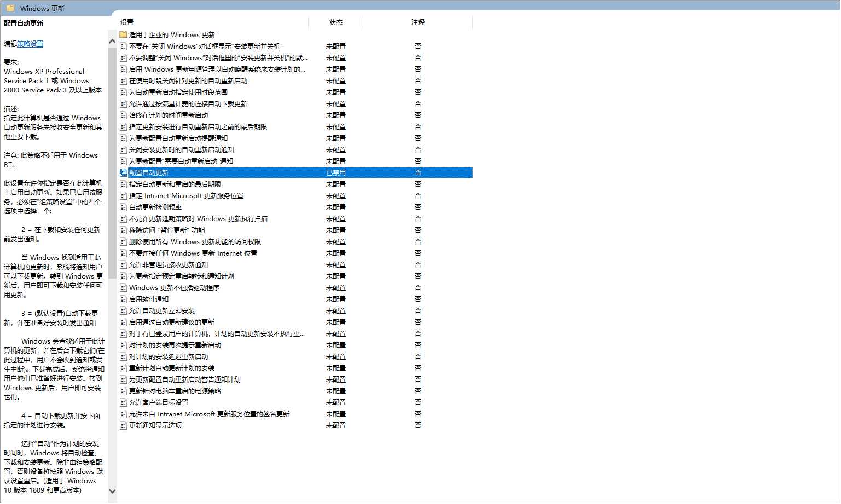841x504 pixels.
Task: Select 适用于企业的 Windows 更新 folder entry
Action: [x=172, y=34]
